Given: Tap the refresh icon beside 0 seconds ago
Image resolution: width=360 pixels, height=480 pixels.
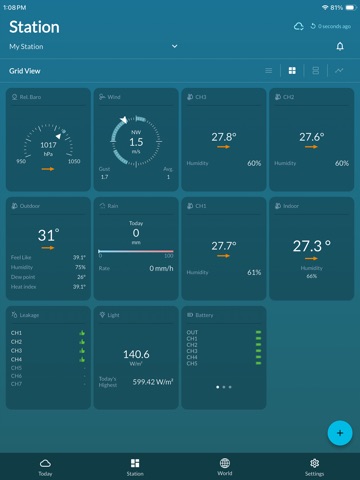Looking at the screenshot, I should tap(313, 26).
